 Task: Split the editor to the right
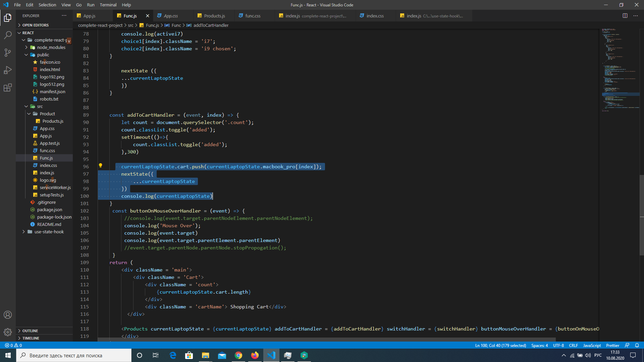pyautogui.click(x=625, y=16)
